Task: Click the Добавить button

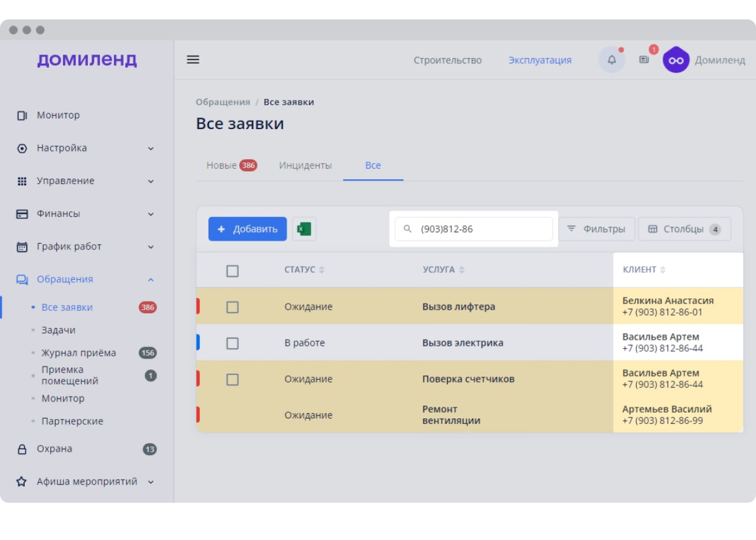Action: (247, 229)
